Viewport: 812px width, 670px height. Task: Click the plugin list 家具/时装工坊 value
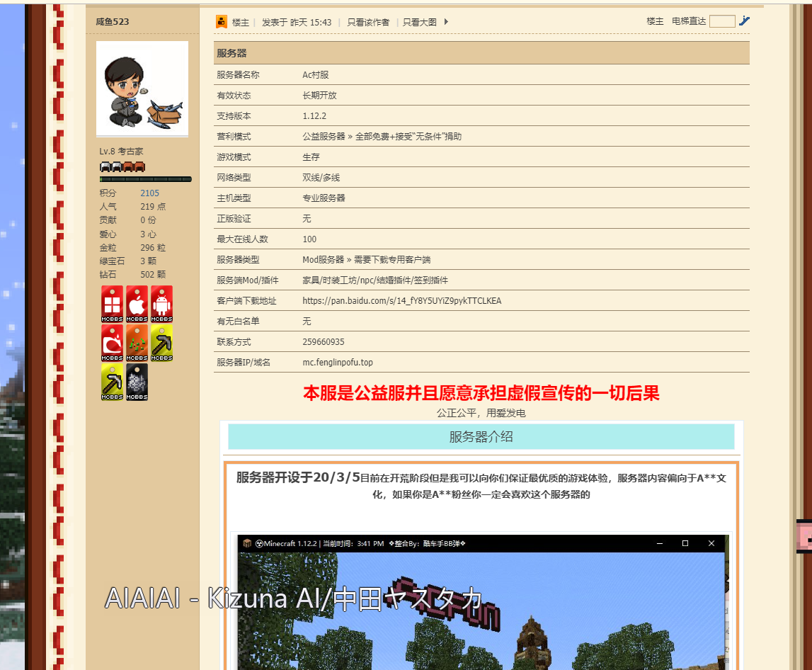pos(375,280)
